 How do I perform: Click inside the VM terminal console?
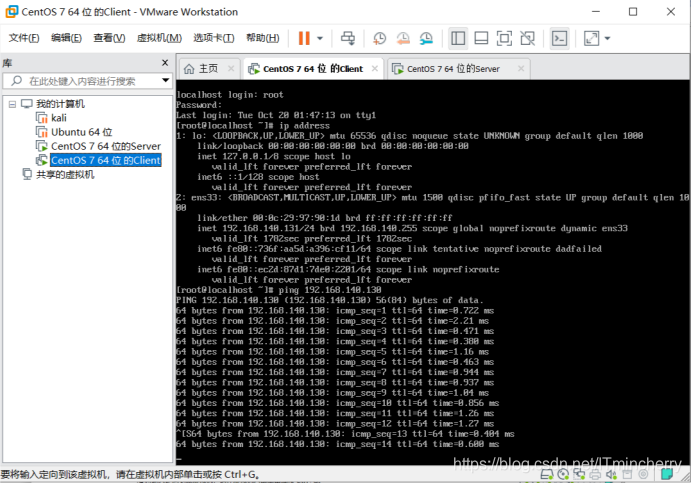pyautogui.click(x=432, y=272)
